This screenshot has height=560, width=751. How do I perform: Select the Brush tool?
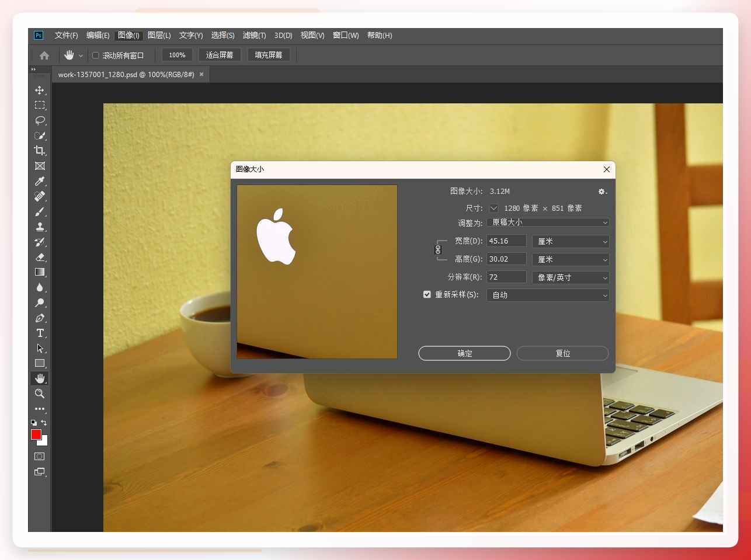click(40, 211)
